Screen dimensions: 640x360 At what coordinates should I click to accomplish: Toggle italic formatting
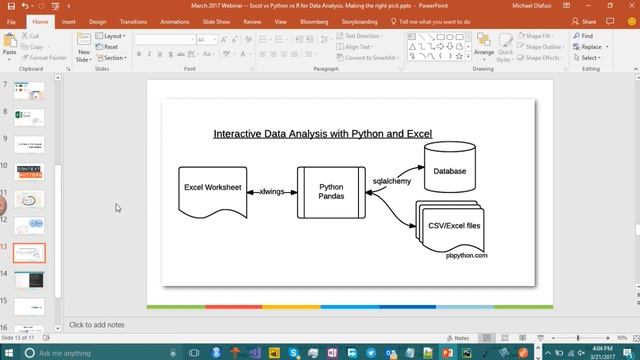pos(149,54)
